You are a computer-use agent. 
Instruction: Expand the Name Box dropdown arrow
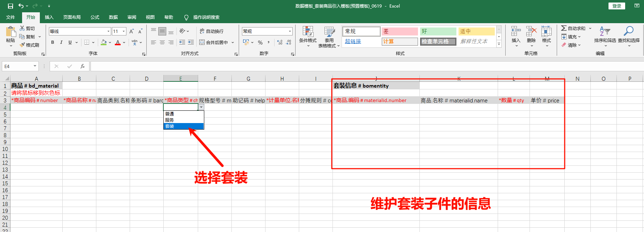[x=35, y=66]
